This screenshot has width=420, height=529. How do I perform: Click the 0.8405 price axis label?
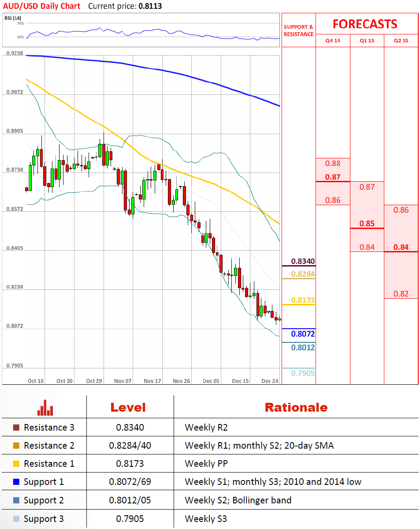click(15, 248)
